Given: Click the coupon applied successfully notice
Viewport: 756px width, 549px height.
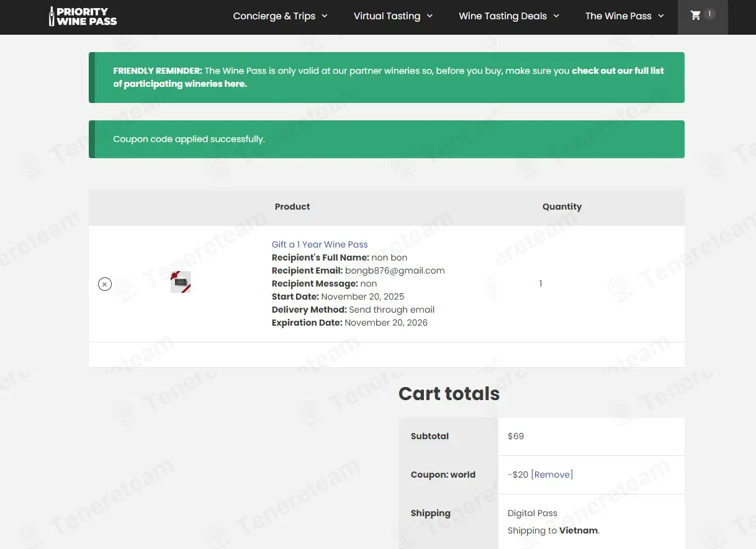Looking at the screenshot, I should [189, 139].
